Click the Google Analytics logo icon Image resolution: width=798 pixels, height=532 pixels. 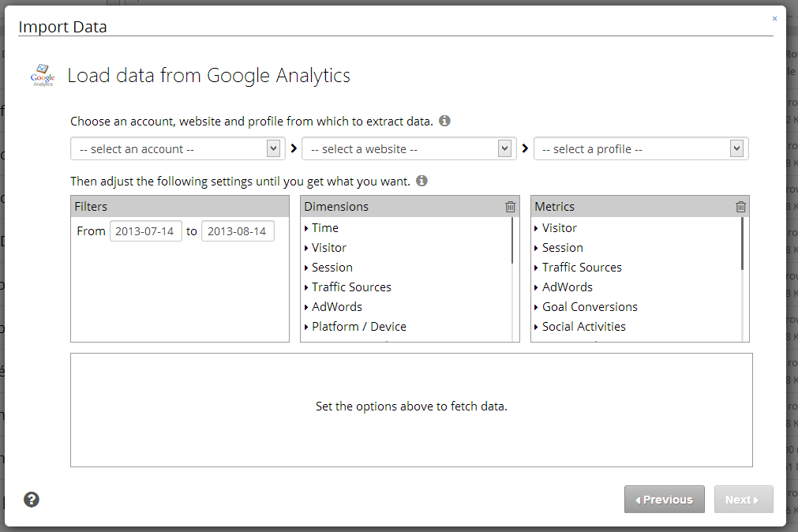coord(43,75)
